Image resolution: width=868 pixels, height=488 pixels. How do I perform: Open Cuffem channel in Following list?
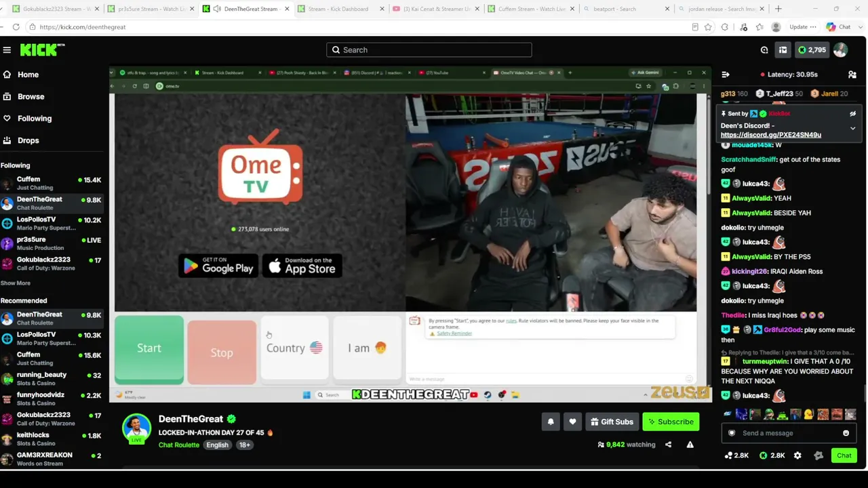(x=52, y=184)
